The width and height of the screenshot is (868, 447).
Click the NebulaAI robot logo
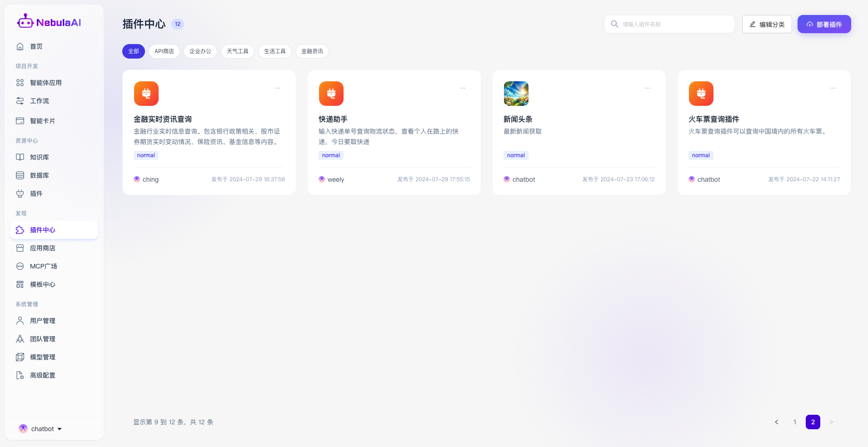tap(25, 21)
